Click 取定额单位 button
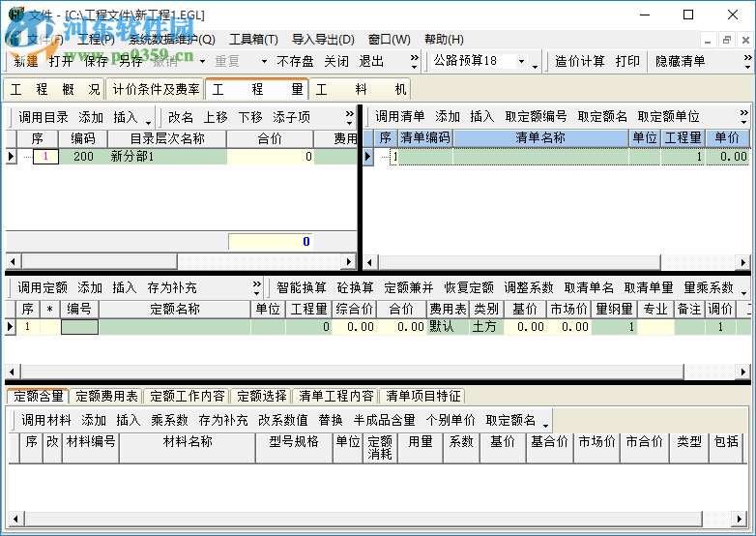Screen dimensions: 756x536 tap(668, 116)
